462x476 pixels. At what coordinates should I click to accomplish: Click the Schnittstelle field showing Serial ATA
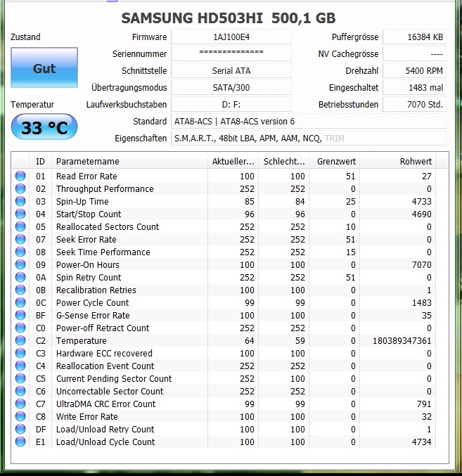[231, 71]
